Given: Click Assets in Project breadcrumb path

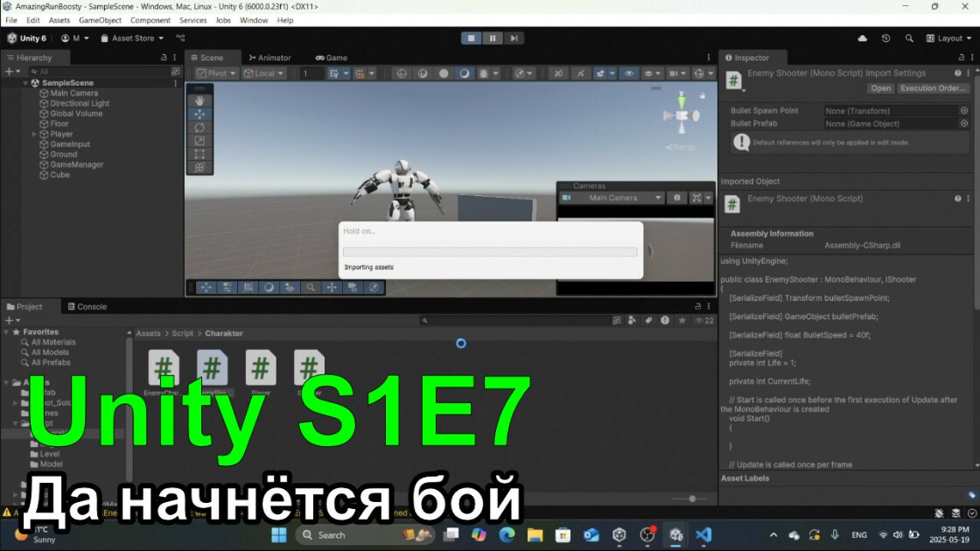Looking at the screenshot, I should [148, 333].
